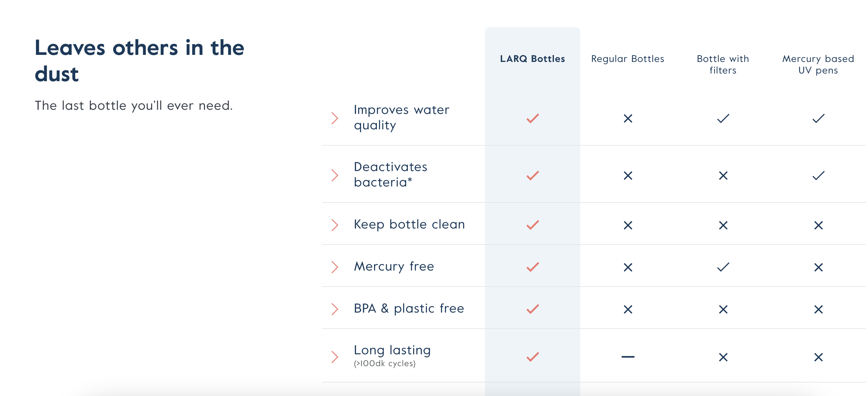Select the LARQ Bottles column header
This screenshot has height=396, width=868.
tap(532, 59)
